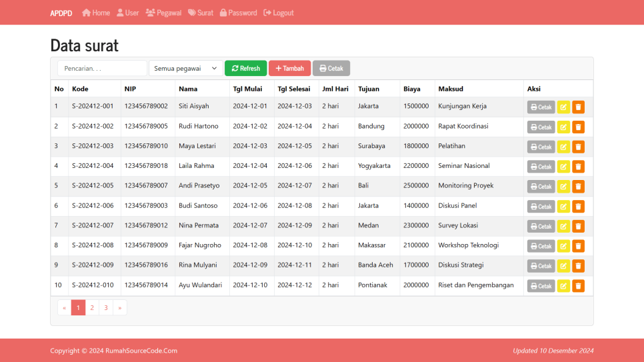Click the next page arrow in pagination
Image resolution: width=644 pixels, height=362 pixels.
pyautogui.click(x=120, y=307)
